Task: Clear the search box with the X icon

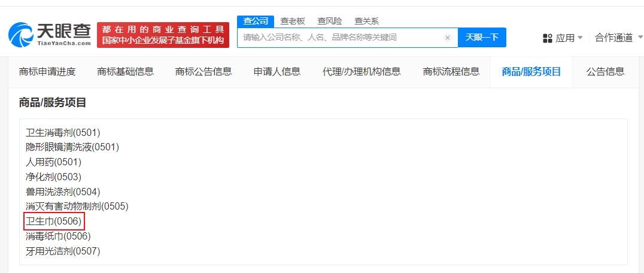Action: (448, 38)
